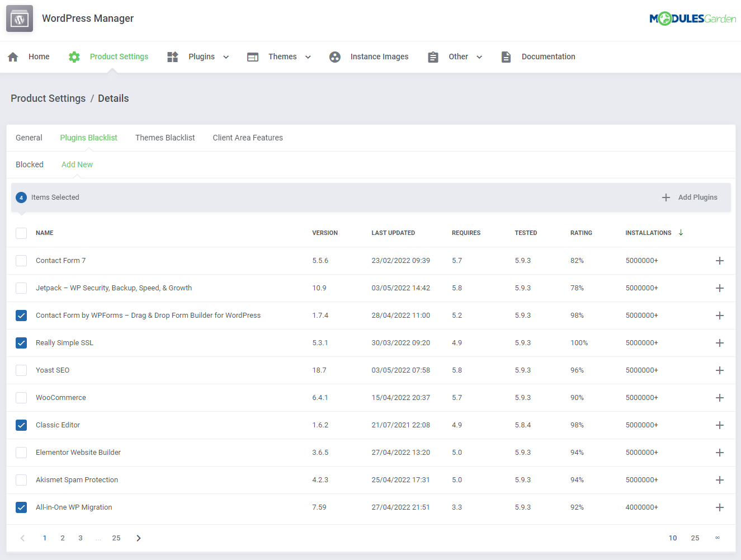Expand the Other menu chevron
Viewport: 741px width, 560px height.
coord(479,57)
